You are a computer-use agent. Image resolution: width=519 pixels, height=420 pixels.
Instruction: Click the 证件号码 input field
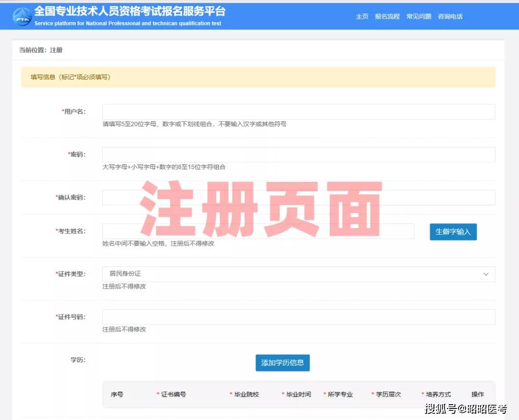(x=298, y=317)
